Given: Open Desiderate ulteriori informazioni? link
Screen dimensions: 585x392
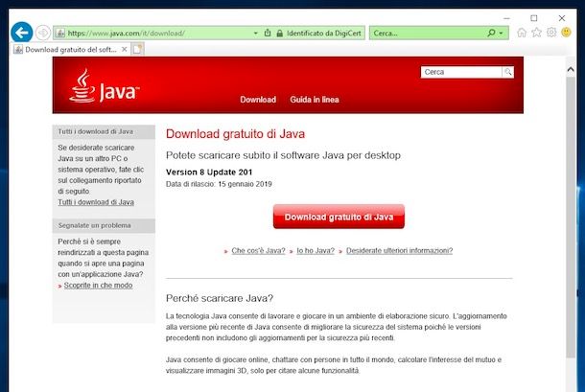Looking at the screenshot, I should pyautogui.click(x=399, y=251).
